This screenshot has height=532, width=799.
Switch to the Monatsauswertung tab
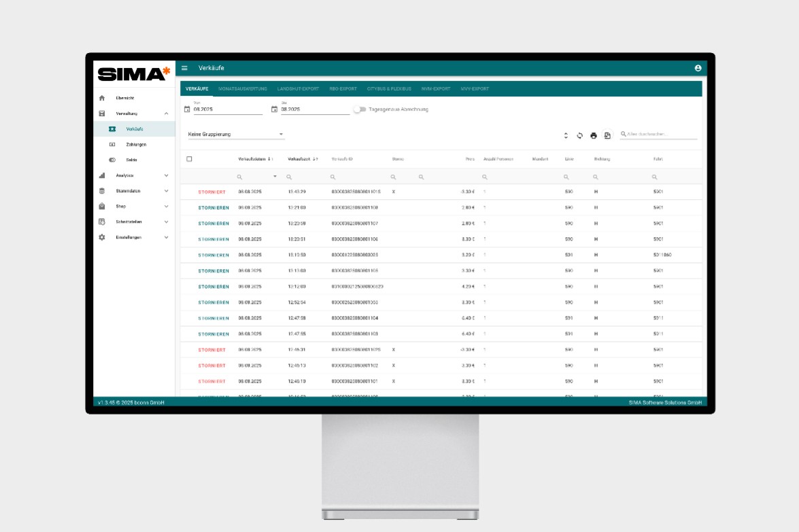click(243, 88)
